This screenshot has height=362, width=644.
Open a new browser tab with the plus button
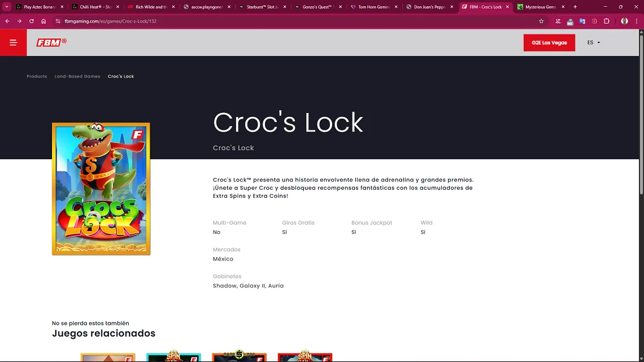tap(575, 7)
